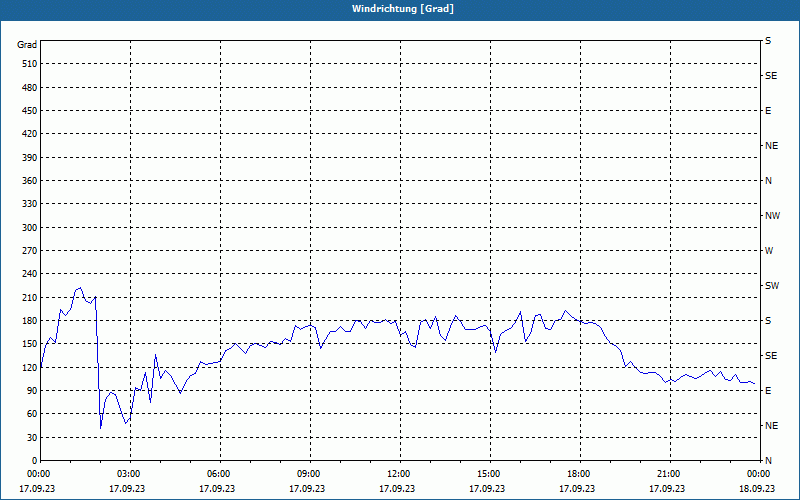Click the 03:00 time label

[127, 474]
